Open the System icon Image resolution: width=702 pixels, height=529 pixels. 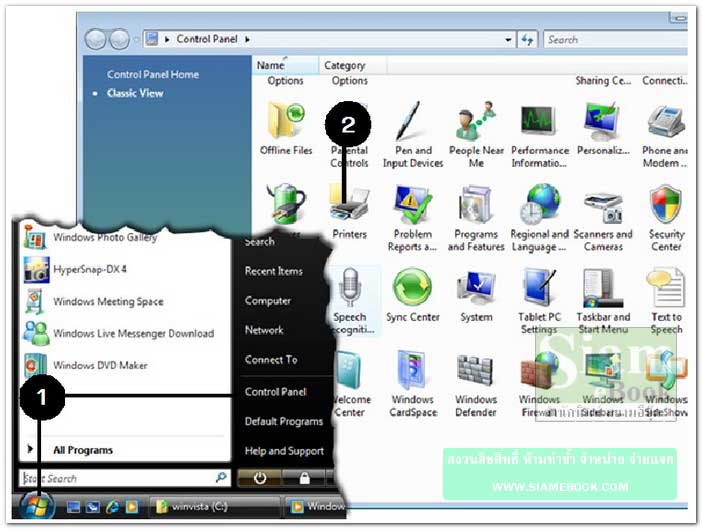tap(476, 295)
